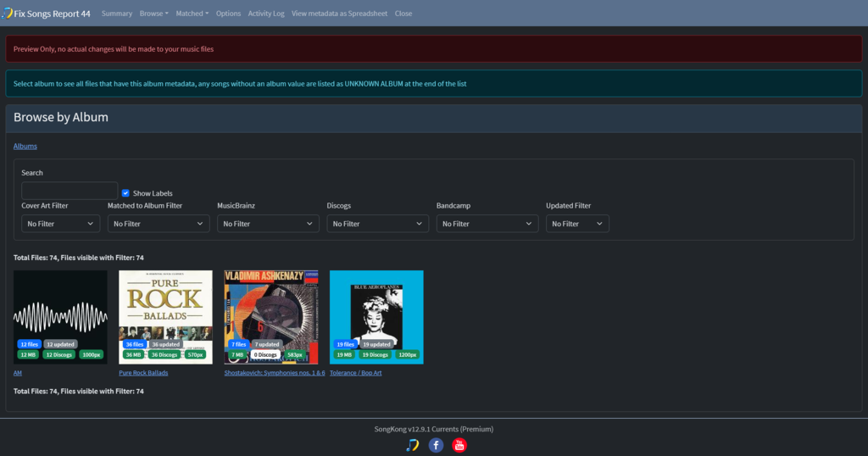
Task: Open the Bandcamp filter dropdown
Action: pos(487,224)
